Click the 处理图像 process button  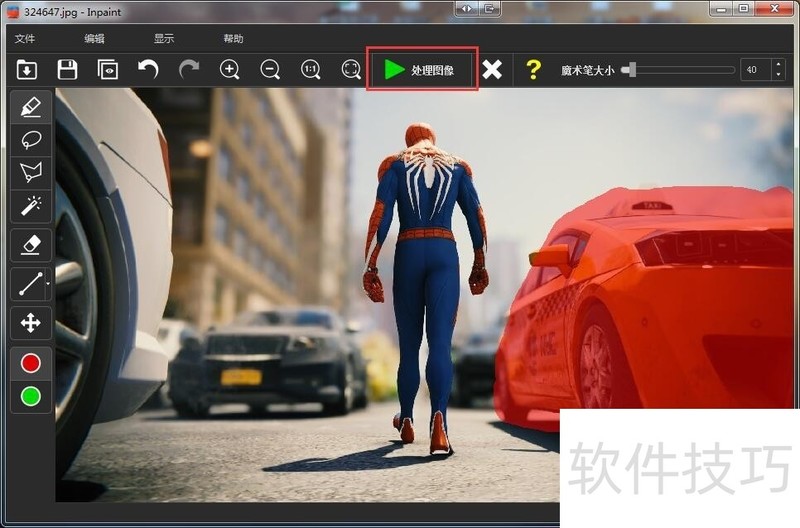tap(421, 70)
